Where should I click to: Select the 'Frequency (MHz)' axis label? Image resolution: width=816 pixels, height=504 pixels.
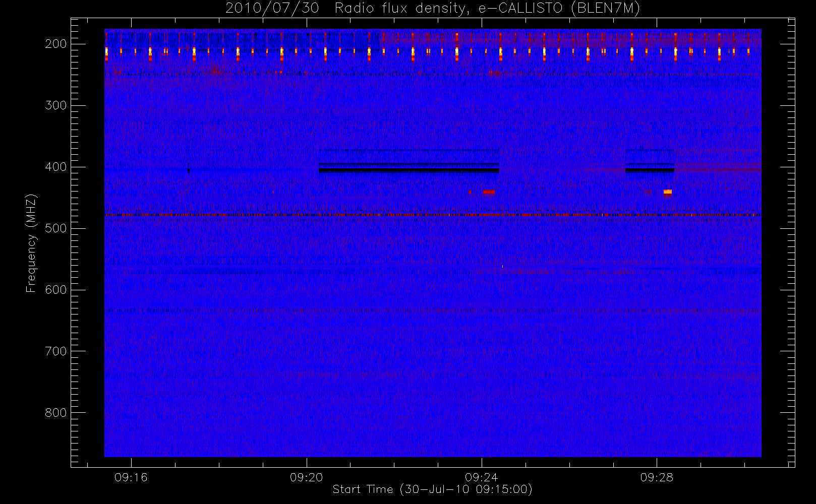[31, 243]
